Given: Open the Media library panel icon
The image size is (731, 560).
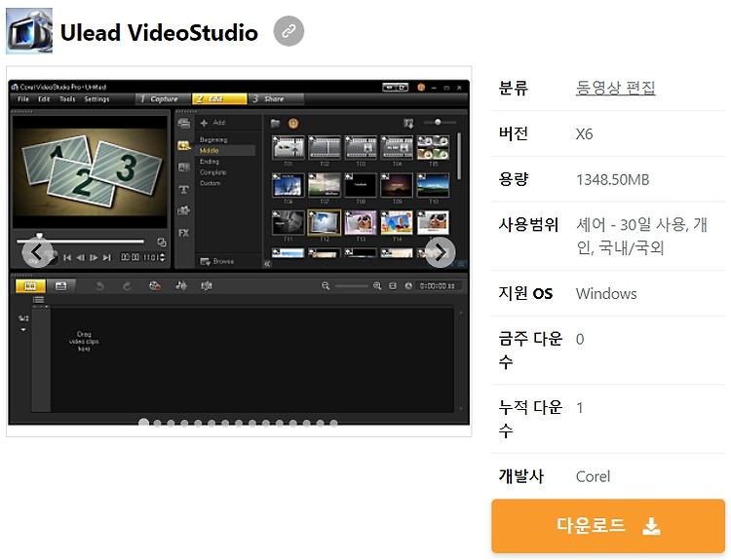Looking at the screenshot, I should click(183, 124).
